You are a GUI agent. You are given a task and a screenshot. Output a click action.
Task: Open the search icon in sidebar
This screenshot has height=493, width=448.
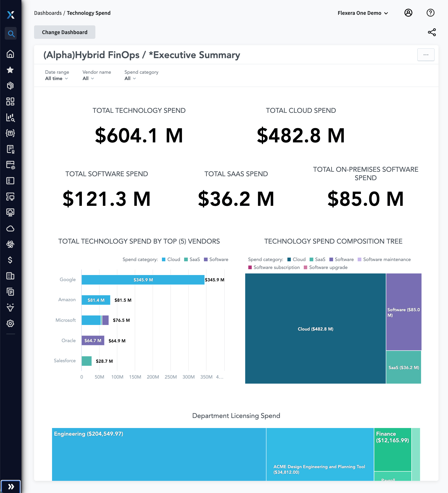(11, 34)
